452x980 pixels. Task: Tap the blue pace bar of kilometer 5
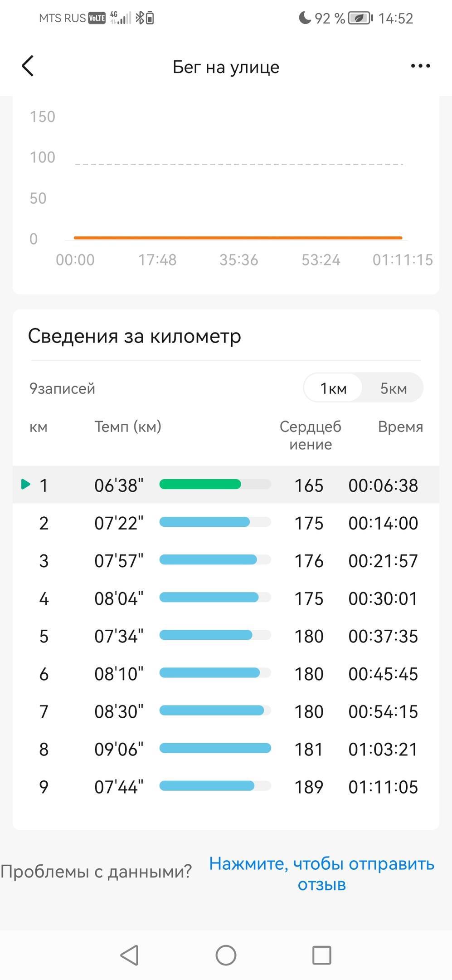point(206,635)
